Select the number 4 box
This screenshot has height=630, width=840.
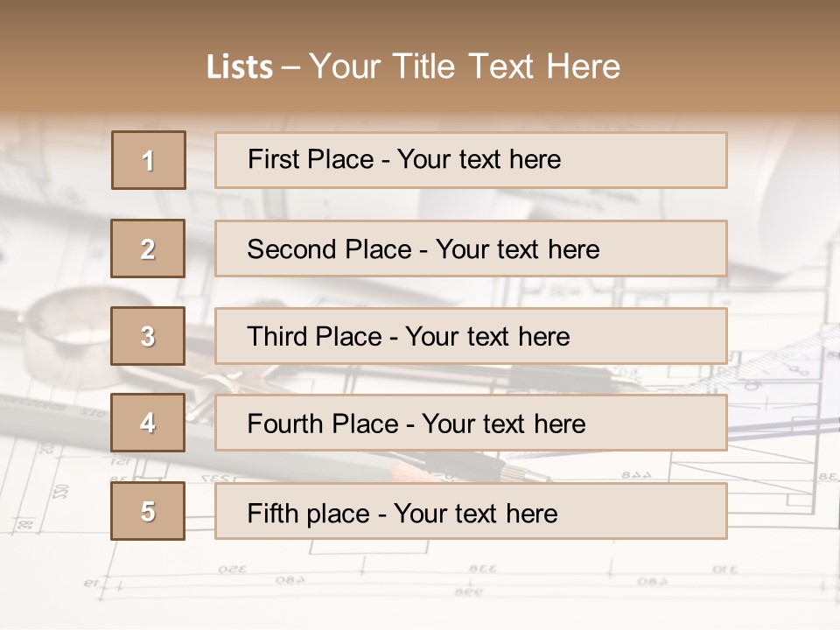tap(148, 423)
